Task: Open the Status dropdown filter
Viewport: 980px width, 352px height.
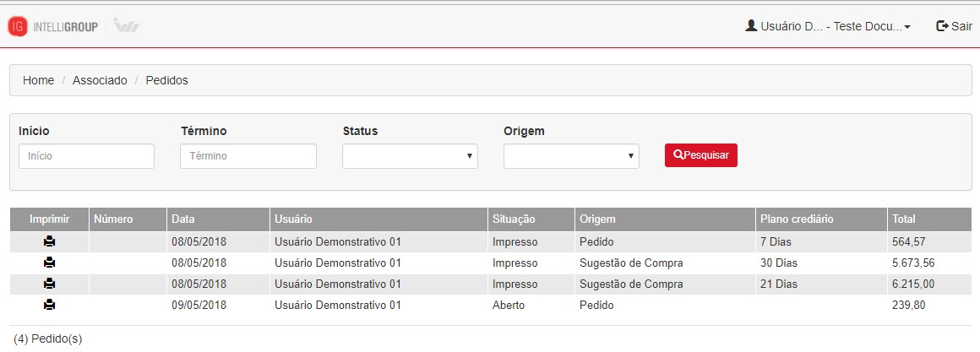Action: click(x=410, y=156)
